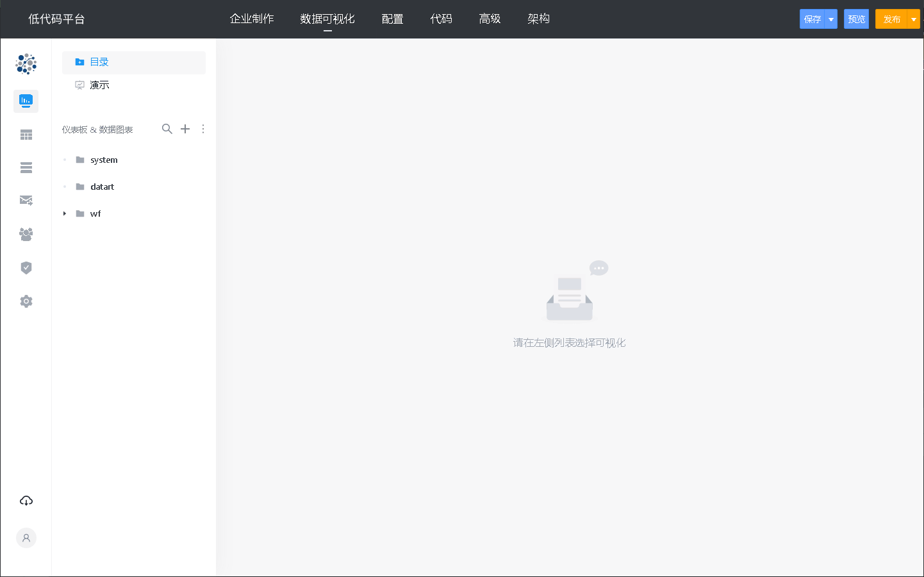
Task: Open the three-dot more options menu
Action: [x=203, y=129]
